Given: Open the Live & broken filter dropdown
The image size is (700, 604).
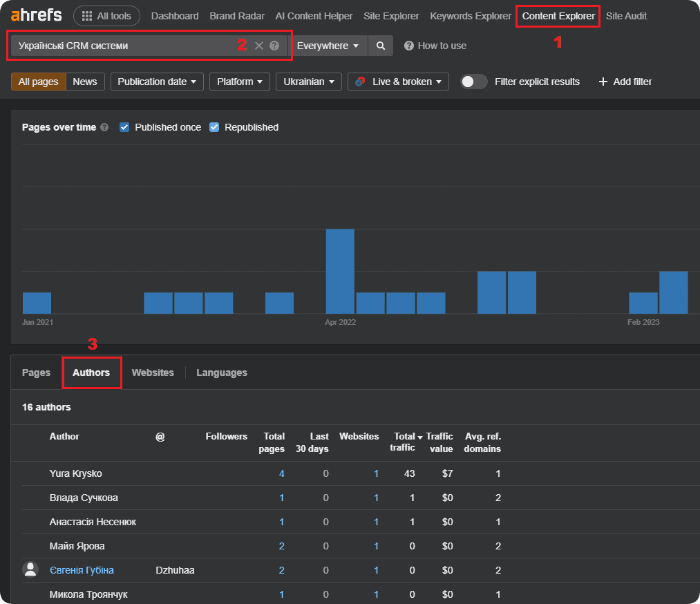Looking at the screenshot, I should 398,82.
